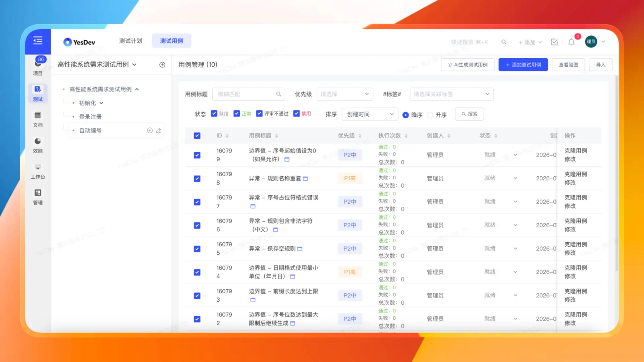644x362 pixels.
Task: Open the user avatar menu
Action: pos(591,42)
